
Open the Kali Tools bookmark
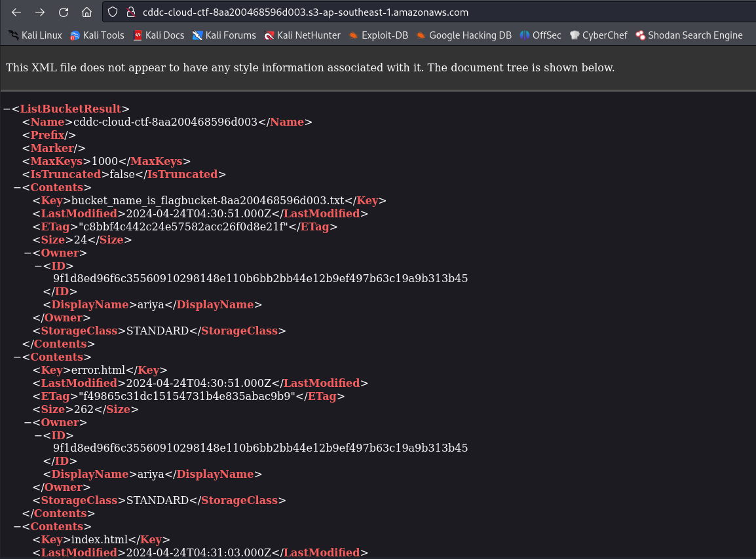coord(97,35)
